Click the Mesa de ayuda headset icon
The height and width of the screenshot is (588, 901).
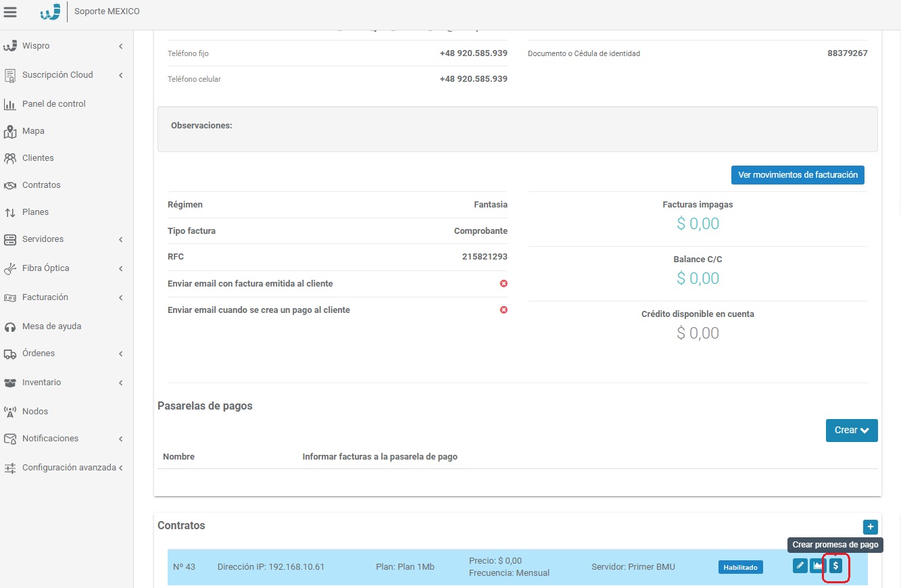(10, 326)
